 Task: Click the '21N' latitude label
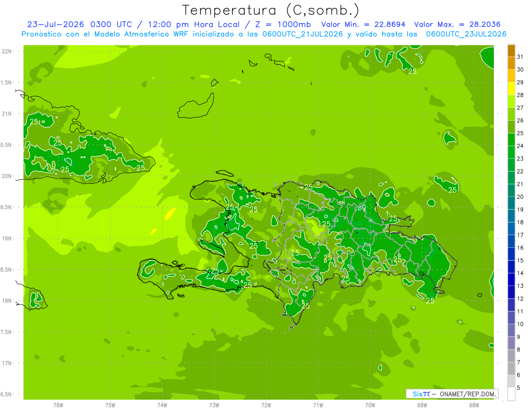(7, 114)
